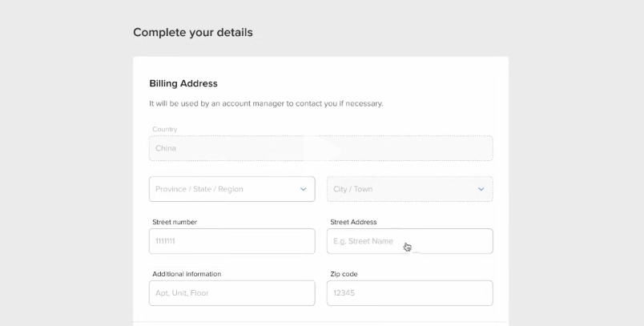The image size is (644, 326).
Task: Click the Billing Address section heading
Action: (183, 83)
